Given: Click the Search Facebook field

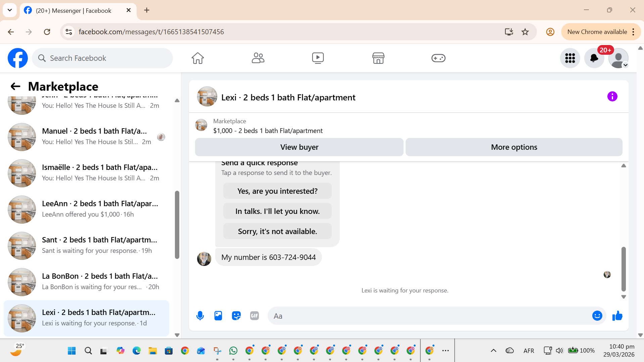Looking at the screenshot, I should (102, 58).
